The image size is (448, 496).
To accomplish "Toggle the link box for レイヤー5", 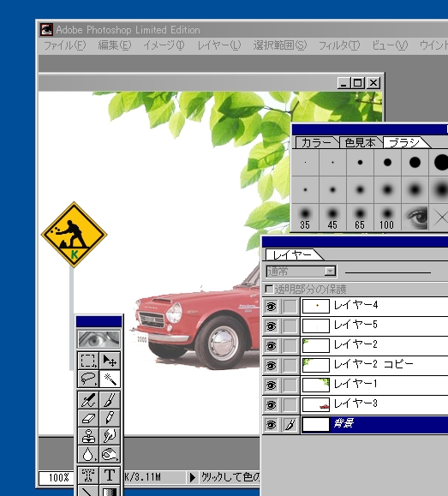I will tap(290, 326).
